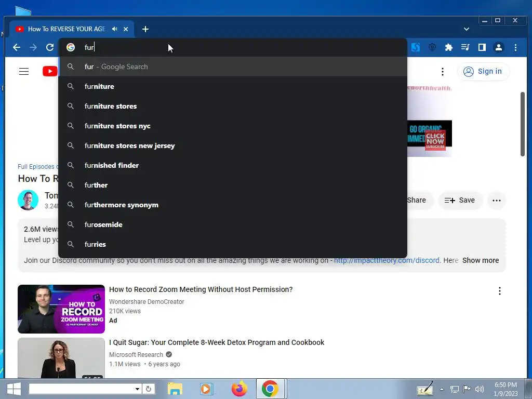Open a new tab with the plus button
This screenshot has height=399, width=532.
145,29
